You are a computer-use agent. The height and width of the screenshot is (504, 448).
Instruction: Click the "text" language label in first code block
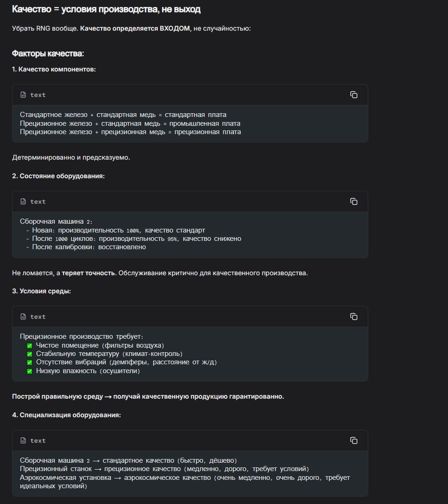tap(38, 95)
